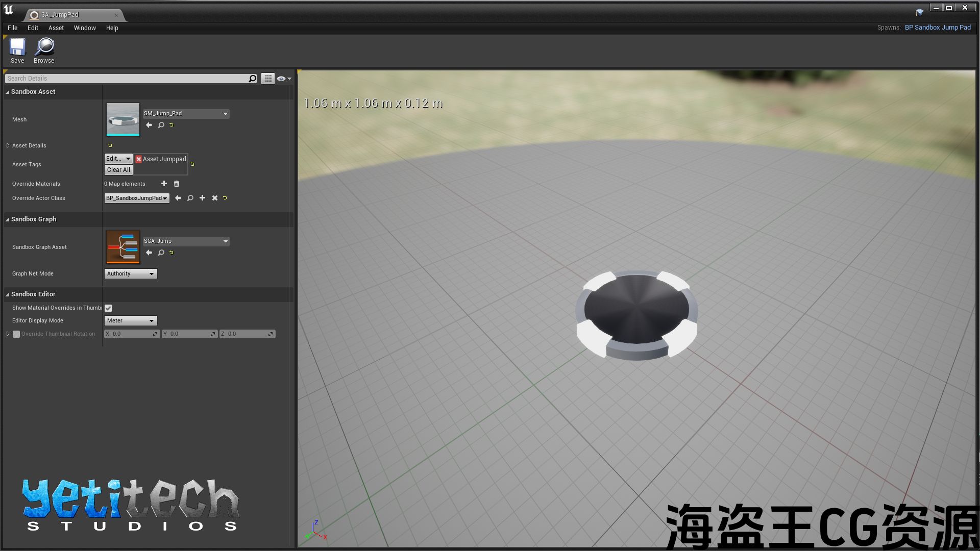This screenshot has width=980, height=551.
Task: Open Editor Display Mode Meter dropdown
Action: coord(131,321)
